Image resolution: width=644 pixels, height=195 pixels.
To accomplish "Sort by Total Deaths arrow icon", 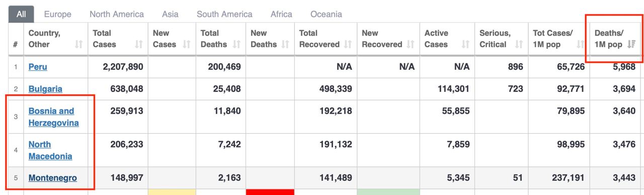I will coord(236,45).
